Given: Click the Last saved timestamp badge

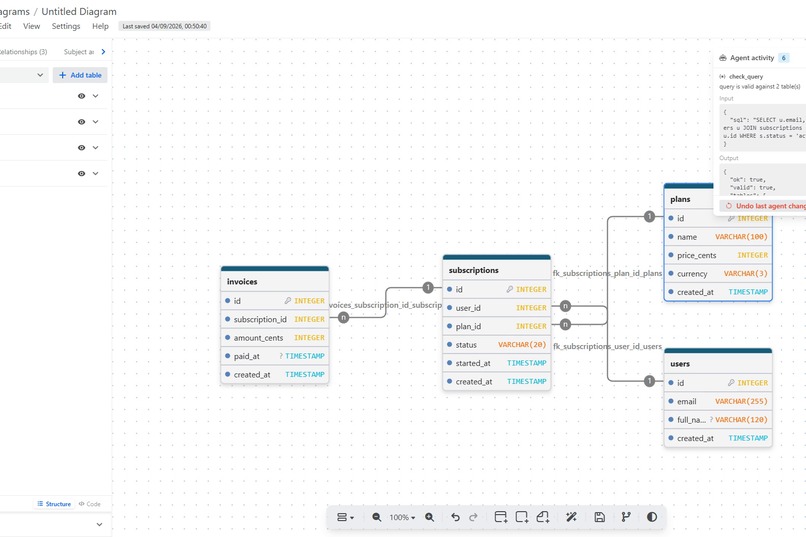Looking at the screenshot, I should click(x=164, y=26).
